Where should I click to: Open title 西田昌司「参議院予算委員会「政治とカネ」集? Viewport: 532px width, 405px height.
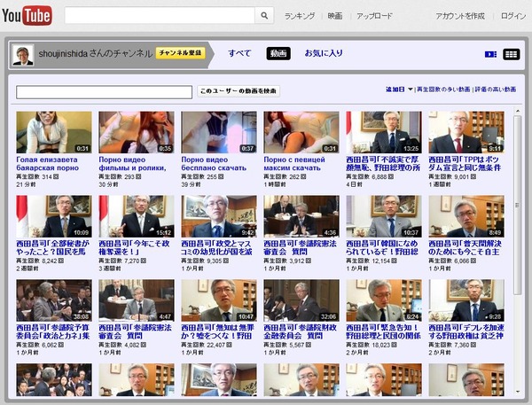point(53,331)
